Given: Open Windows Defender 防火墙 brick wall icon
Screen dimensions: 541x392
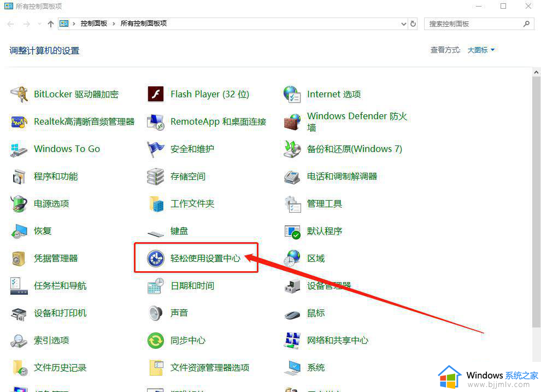Looking at the screenshot, I should 292,121.
